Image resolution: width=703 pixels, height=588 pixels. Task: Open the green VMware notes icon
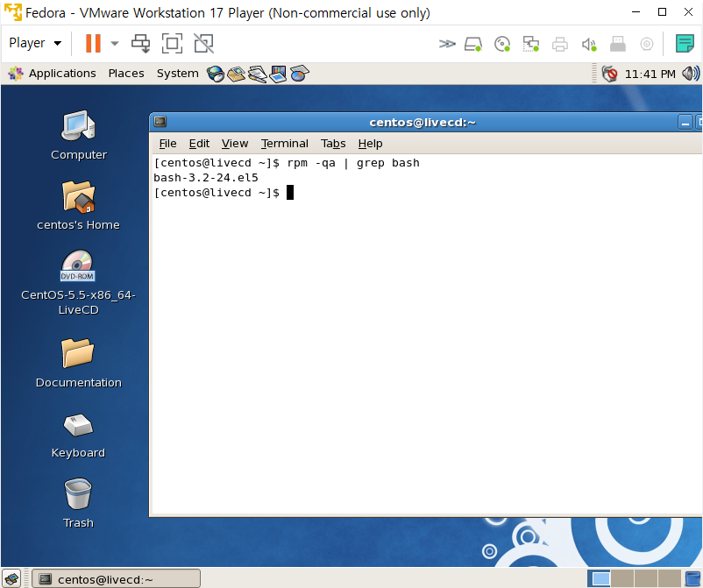(685, 44)
